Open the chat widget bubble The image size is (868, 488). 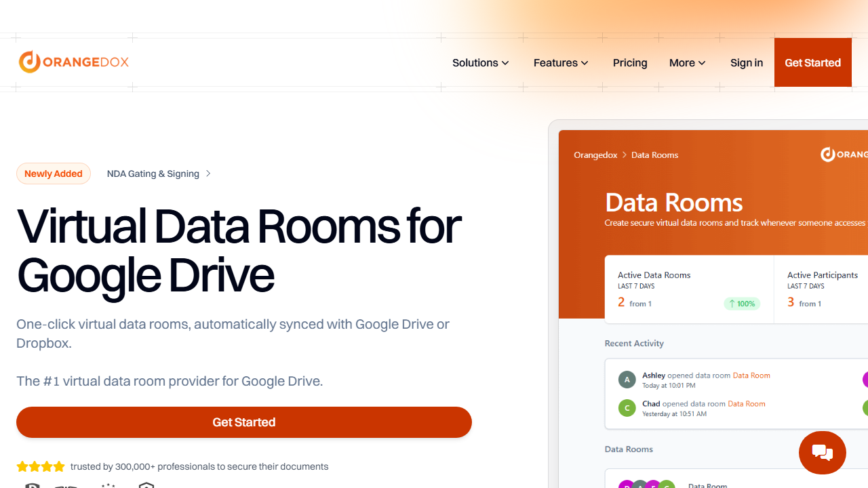(823, 453)
